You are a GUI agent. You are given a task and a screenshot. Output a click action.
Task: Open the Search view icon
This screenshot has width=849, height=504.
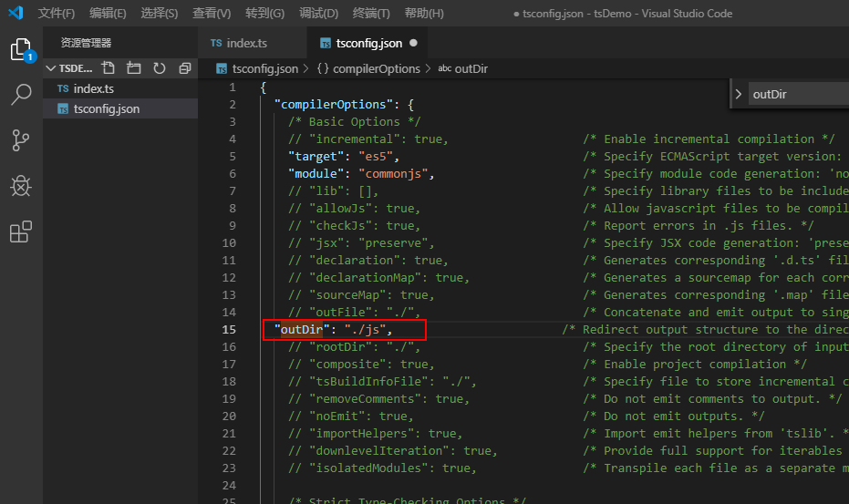[21, 94]
